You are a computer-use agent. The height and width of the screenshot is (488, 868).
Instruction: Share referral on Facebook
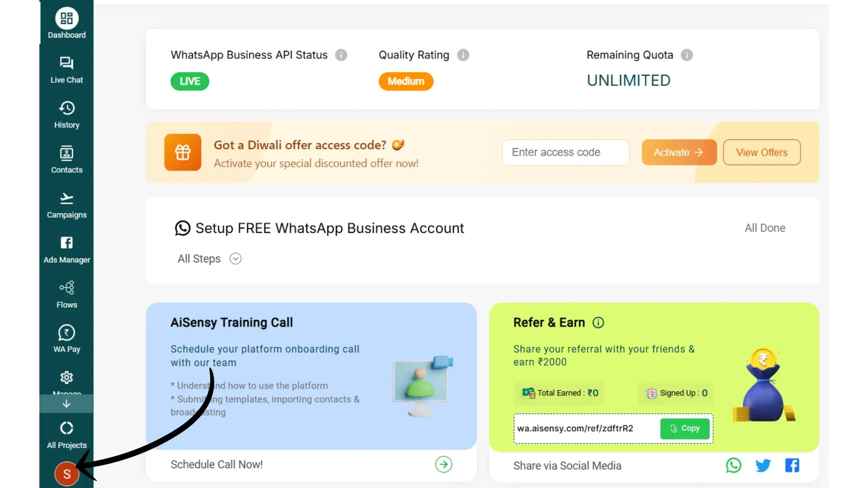click(x=792, y=465)
